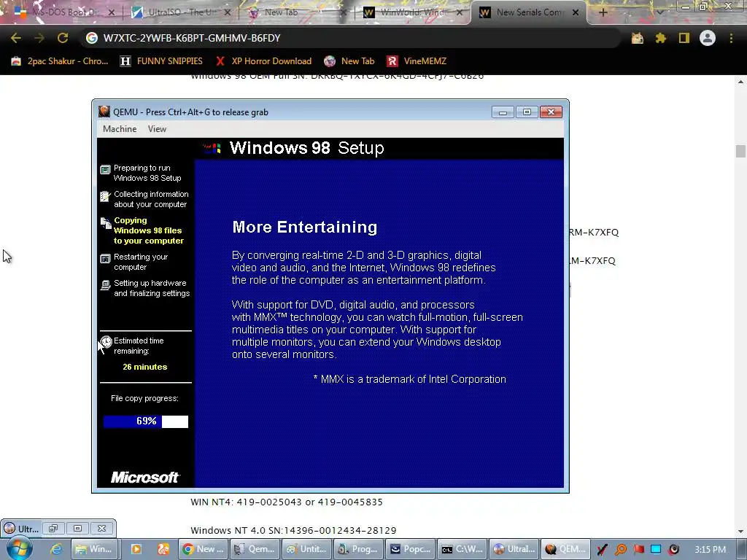Click the Collecting information step icon
Image resolution: width=747 pixels, height=560 pixels.
tap(105, 195)
